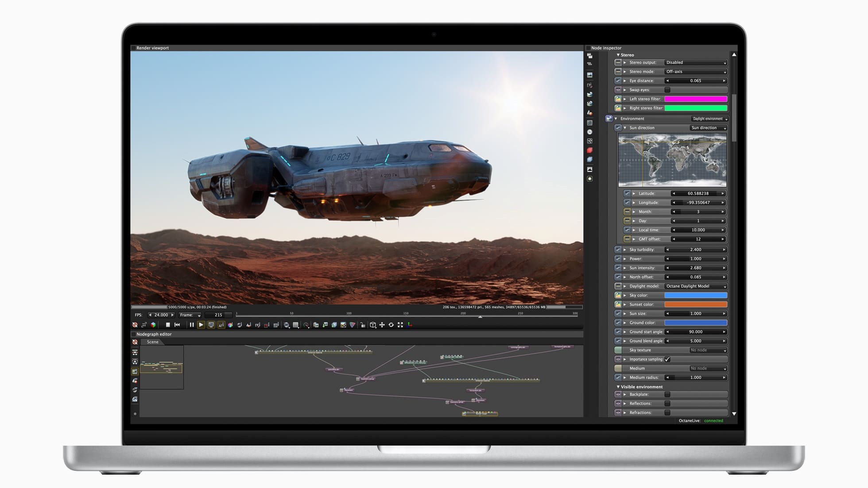868x488 pixels.
Task: Toggle the Backplate checkbox
Action: tap(667, 394)
